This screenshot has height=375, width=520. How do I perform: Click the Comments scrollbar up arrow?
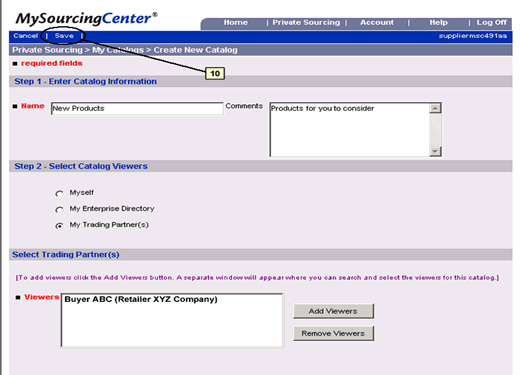tap(435, 108)
